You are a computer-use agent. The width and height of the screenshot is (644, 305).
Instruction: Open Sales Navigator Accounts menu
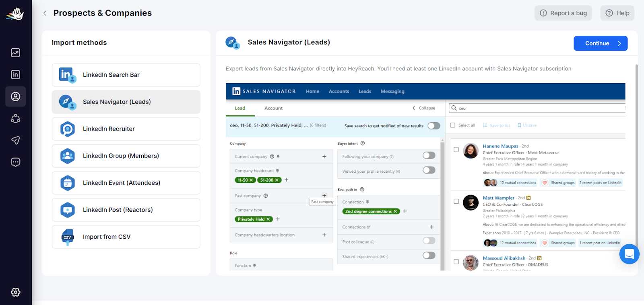pyautogui.click(x=339, y=92)
